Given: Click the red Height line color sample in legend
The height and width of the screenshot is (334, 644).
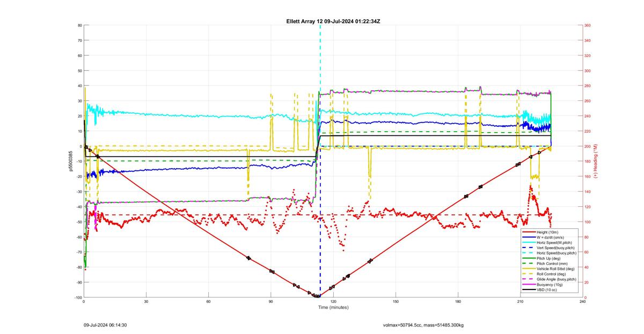Looking at the screenshot, I should tap(529, 232).
